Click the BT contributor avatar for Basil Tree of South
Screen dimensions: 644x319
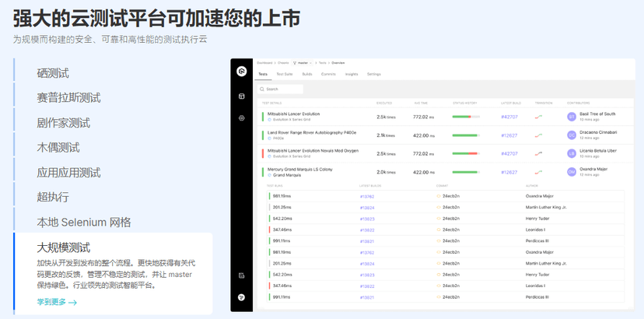[x=572, y=117]
